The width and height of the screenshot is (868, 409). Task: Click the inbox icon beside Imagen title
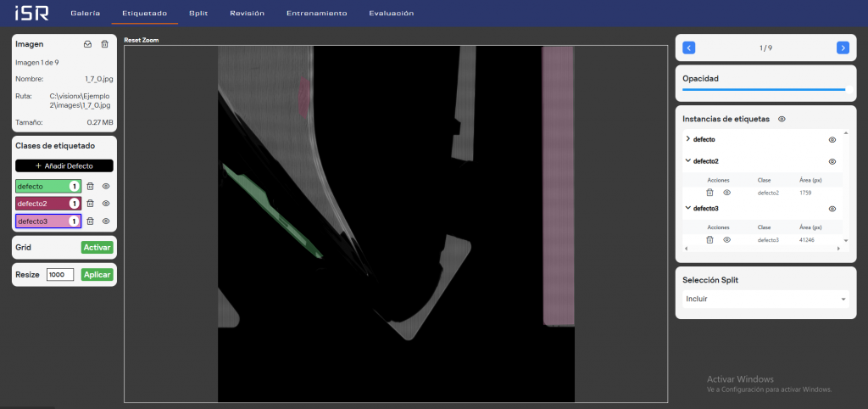87,44
